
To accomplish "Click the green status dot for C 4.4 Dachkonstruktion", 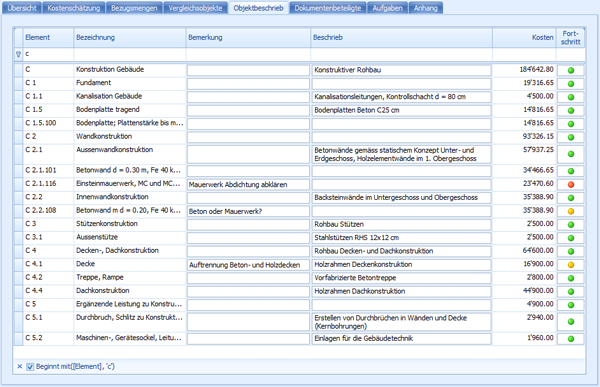I will pyautogui.click(x=571, y=292).
